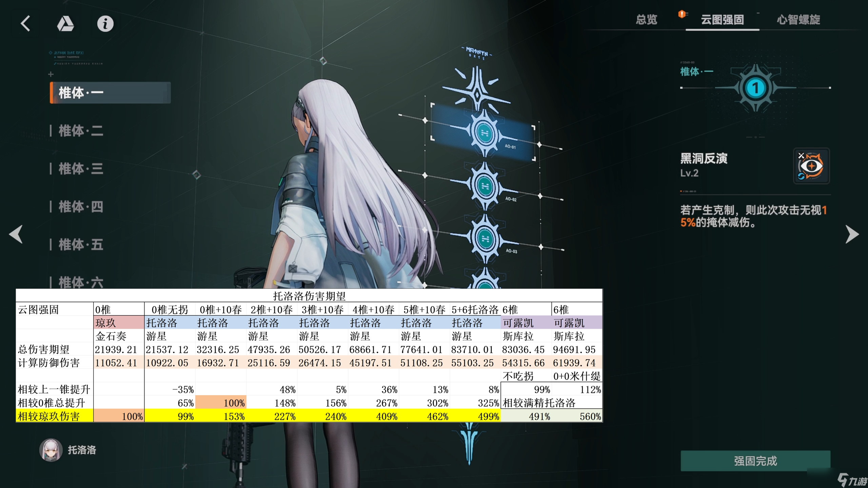The height and width of the screenshot is (488, 868).
Task: Click the orange alert badge near 云图强固
Action: tap(682, 14)
